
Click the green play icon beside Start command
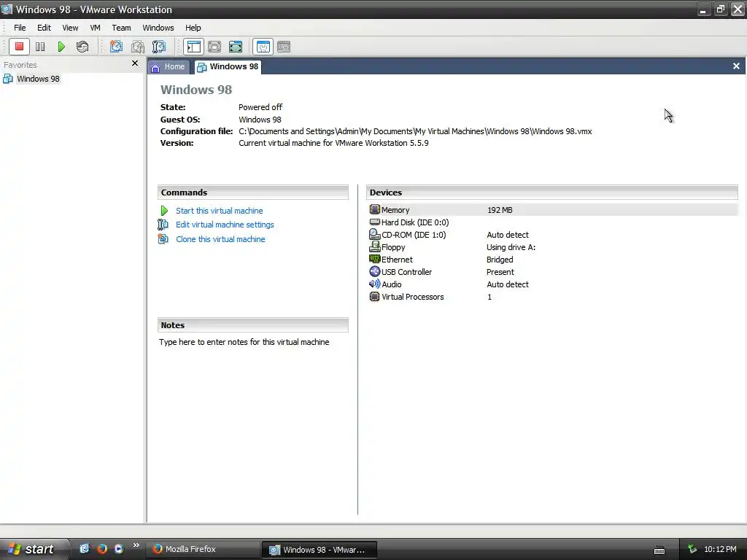[164, 211]
